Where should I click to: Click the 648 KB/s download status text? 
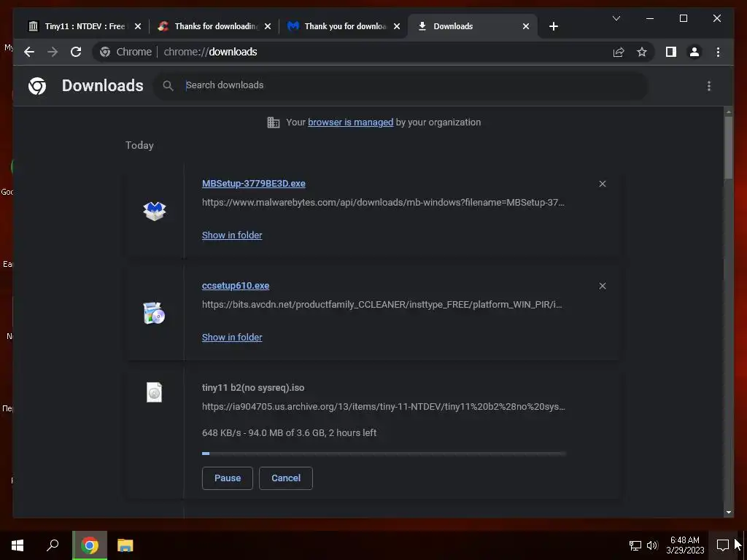(x=289, y=433)
